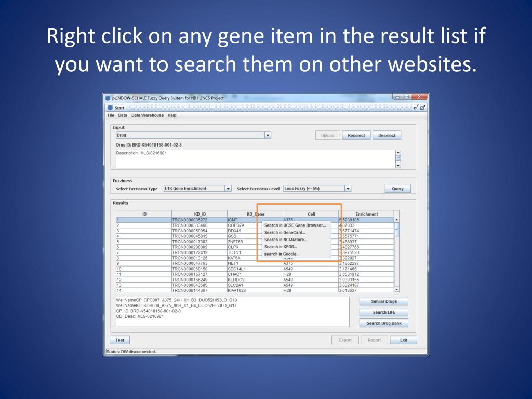Click the Start frame shield icon
The image size is (532, 399).
pos(110,108)
